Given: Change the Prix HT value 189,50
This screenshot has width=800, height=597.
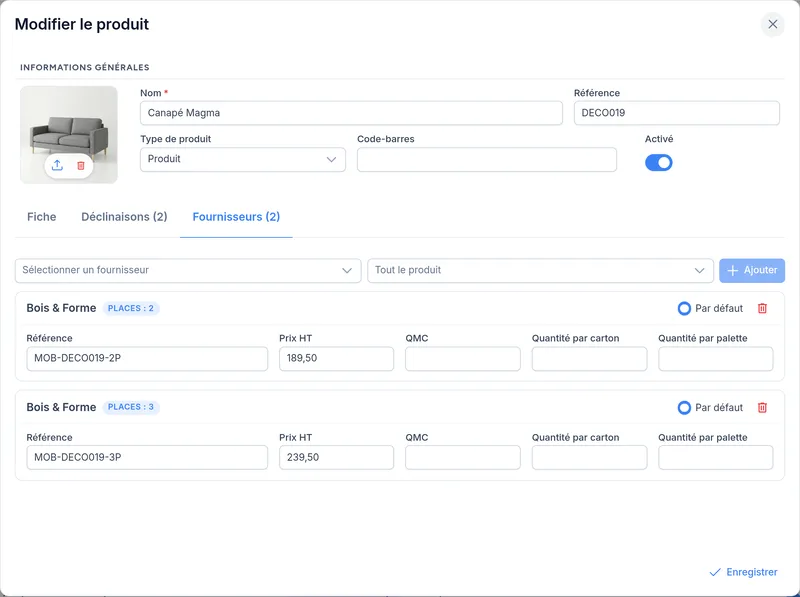Looking at the screenshot, I should [x=336, y=359].
